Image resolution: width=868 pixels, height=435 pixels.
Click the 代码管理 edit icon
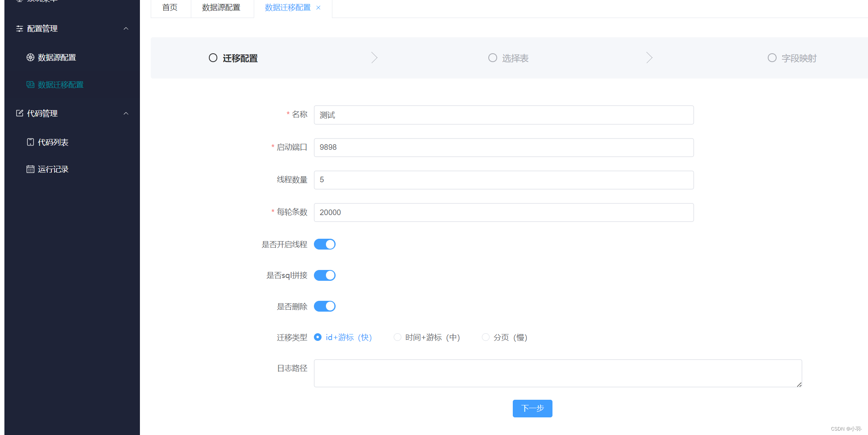coord(20,113)
